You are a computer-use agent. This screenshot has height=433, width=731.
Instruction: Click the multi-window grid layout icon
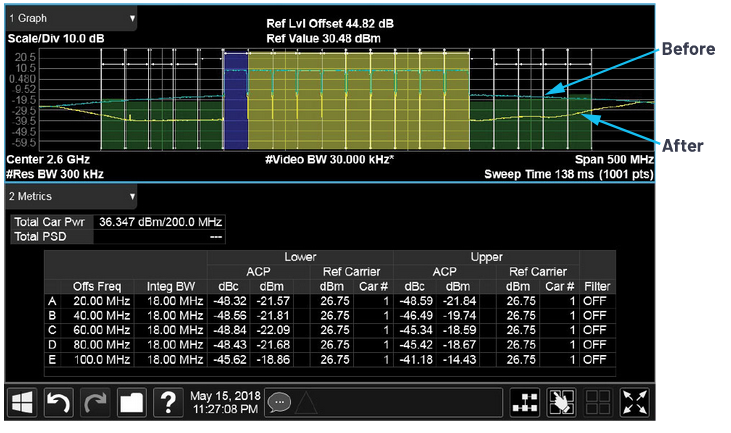point(598,402)
